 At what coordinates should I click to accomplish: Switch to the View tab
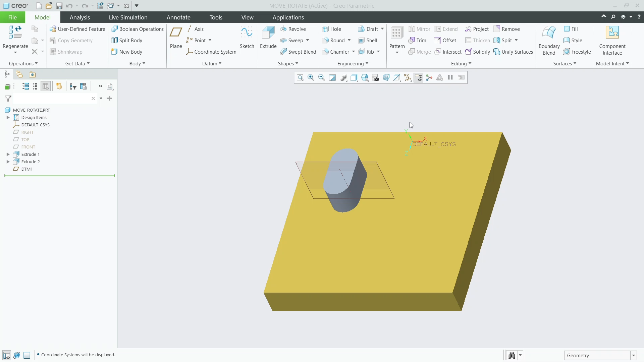[248, 17]
